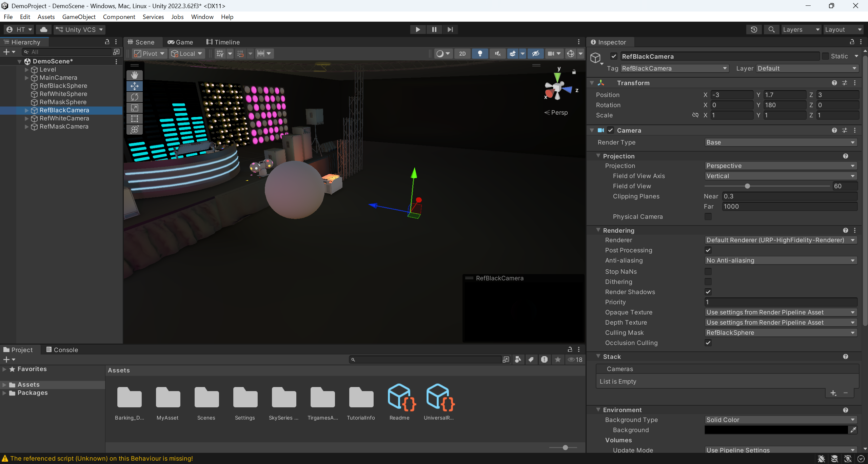Toggle 2D view mode
The width and height of the screenshot is (868, 464).
(x=462, y=54)
